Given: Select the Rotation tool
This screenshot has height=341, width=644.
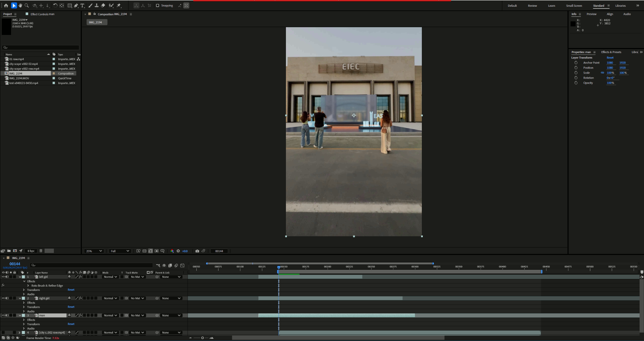Looking at the screenshot, I should (x=55, y=5).
